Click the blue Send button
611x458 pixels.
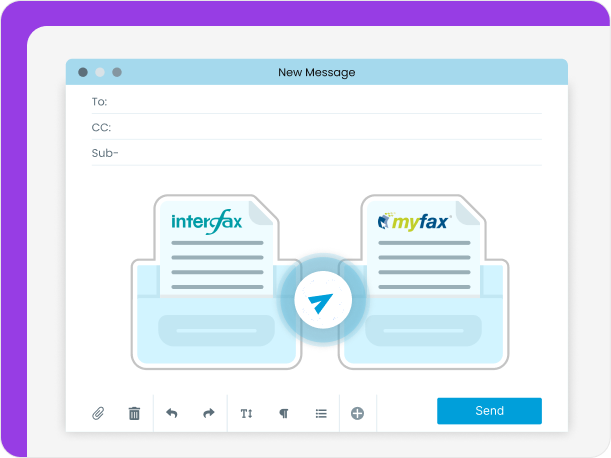tap(489, 411)
